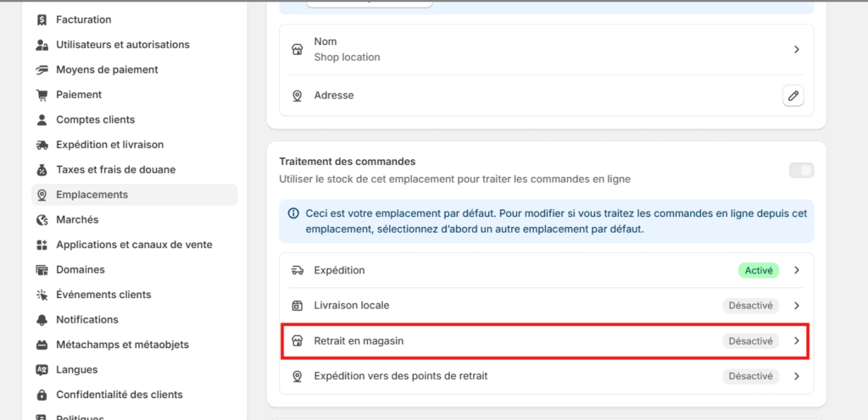This screenshot has height=420, width=868.
Task: Expand Expédition vers des points de retrait chevron
Action: click(x=797, y=376)
